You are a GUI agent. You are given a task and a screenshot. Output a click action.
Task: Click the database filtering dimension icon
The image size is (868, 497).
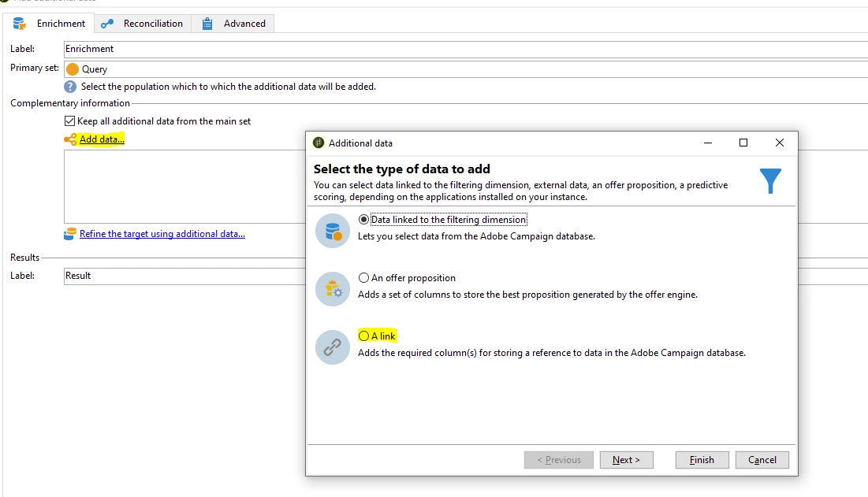click(333, 231)
